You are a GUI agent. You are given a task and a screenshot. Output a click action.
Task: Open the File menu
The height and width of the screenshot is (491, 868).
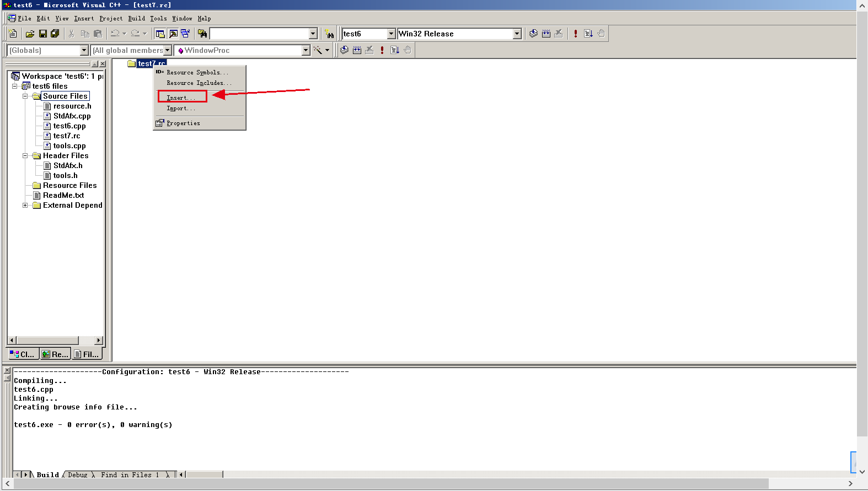coord(24,18)
